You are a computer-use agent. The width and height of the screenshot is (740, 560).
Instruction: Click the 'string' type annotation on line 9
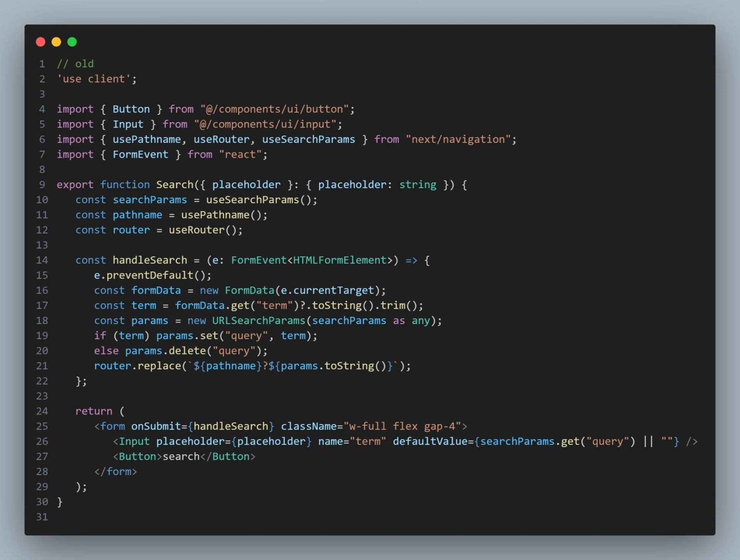pos(418,185)
